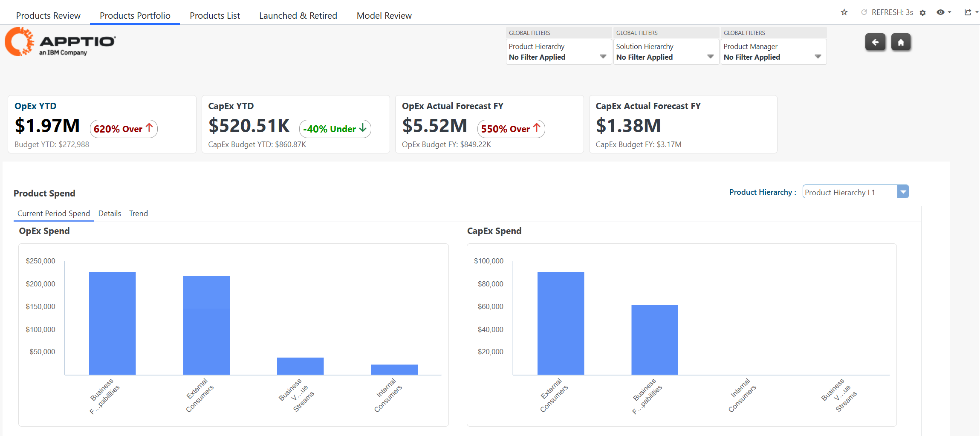Click the star favorite icon
The width and height of the screenshot is (980, 436).
[844, 12]
